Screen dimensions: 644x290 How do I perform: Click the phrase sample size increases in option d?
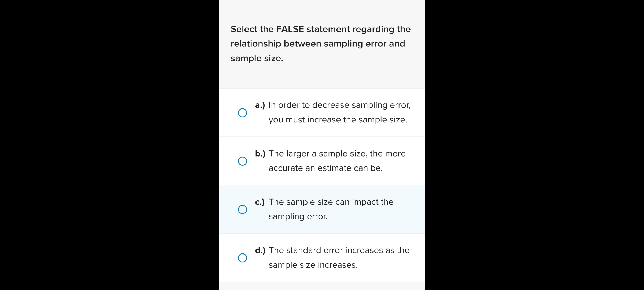313,264
